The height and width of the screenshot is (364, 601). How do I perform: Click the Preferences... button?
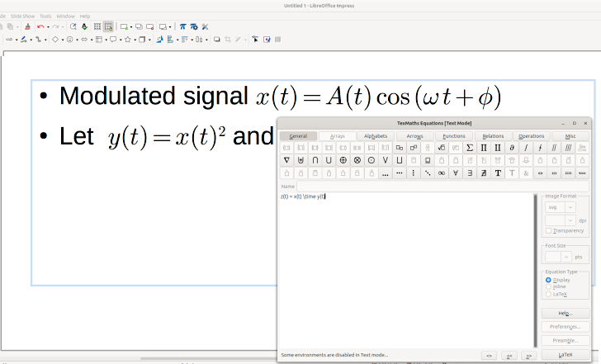point(566,327)
